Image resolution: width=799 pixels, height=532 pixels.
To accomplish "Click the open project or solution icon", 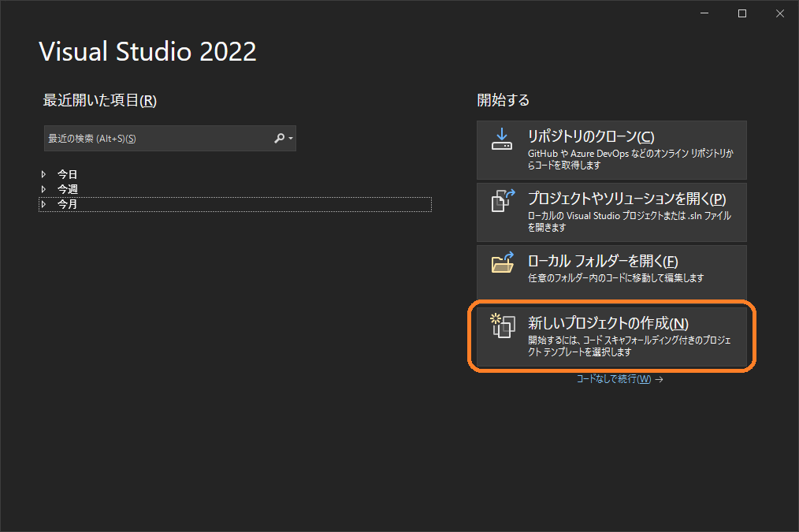I will (503, 201).
